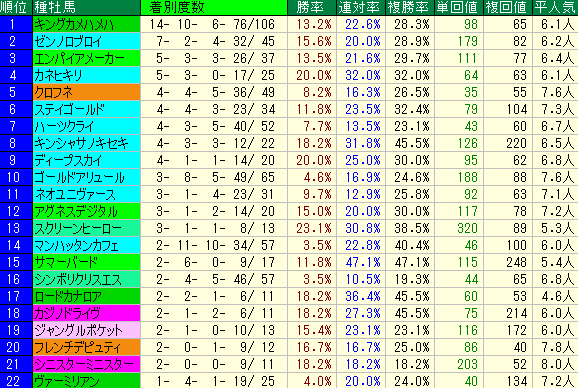Image resolution: width=578 pixels, height=388 pixels.
Task: Select the サマーバード sire cell
Action: pyautogui.click(x=86, y=262)
